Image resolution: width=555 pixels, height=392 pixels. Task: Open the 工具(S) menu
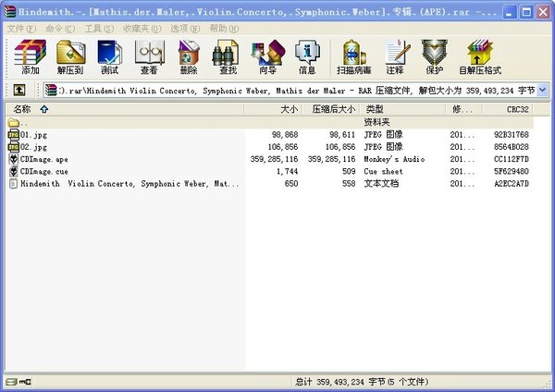99,29
